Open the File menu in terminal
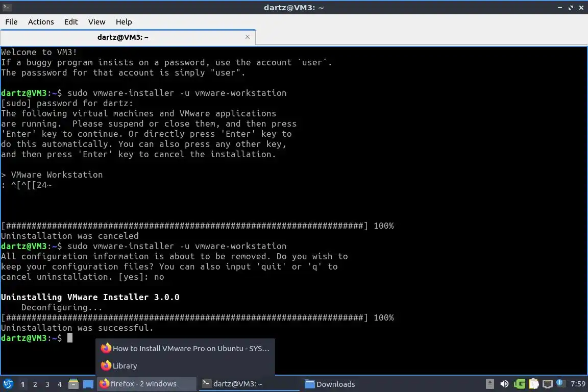The image size is (588, 392). coord(11,22)
